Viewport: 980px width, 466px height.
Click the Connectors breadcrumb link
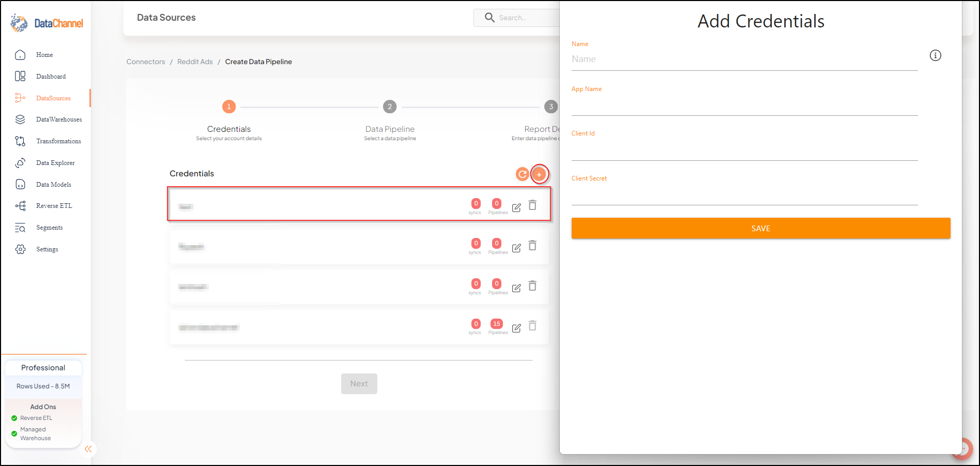(x=146, y=62)
